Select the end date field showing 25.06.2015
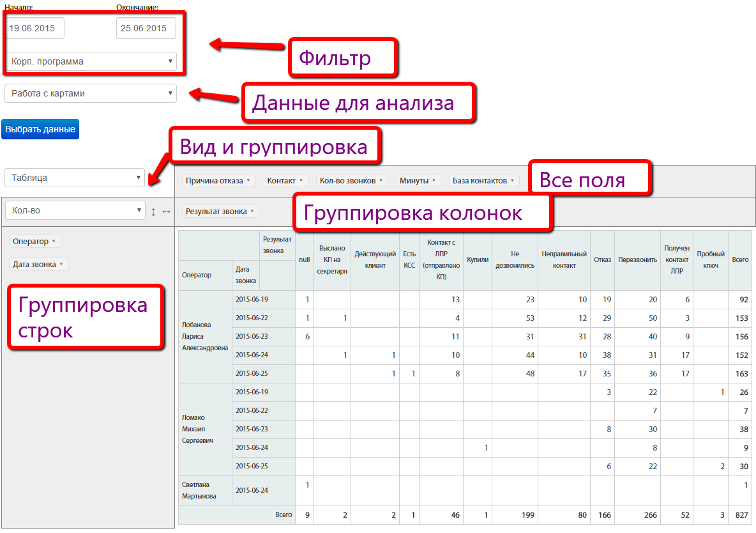Viewport: 756px width, 533px height. tap(146, 27)
